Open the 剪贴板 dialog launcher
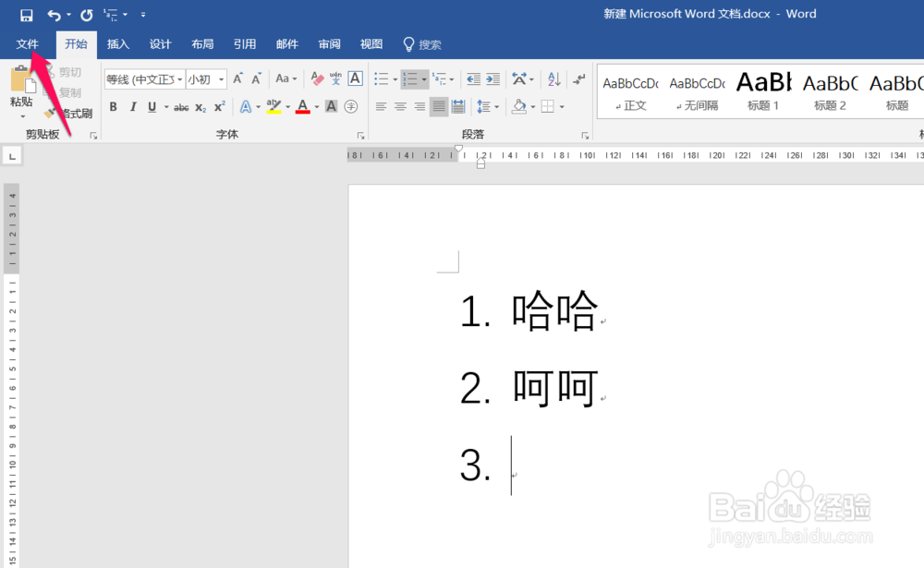The image size is (924, 568). pyautogui.click(x=93, y=136)
